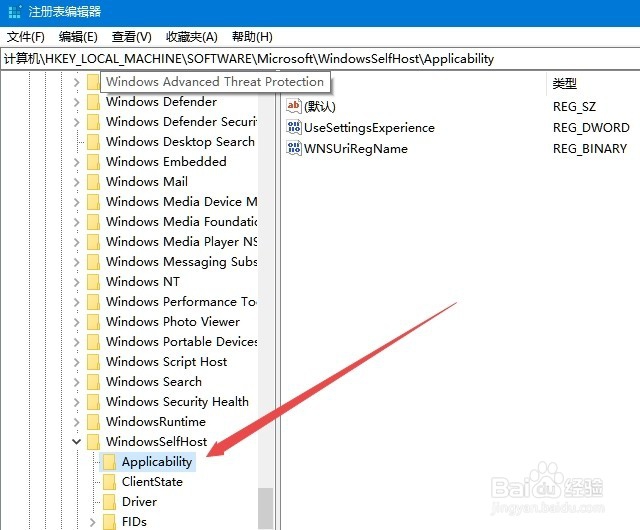Screen dimensions: 640x530
Task: Expand the Windows Defender Security key
Action: pos(76,122)
